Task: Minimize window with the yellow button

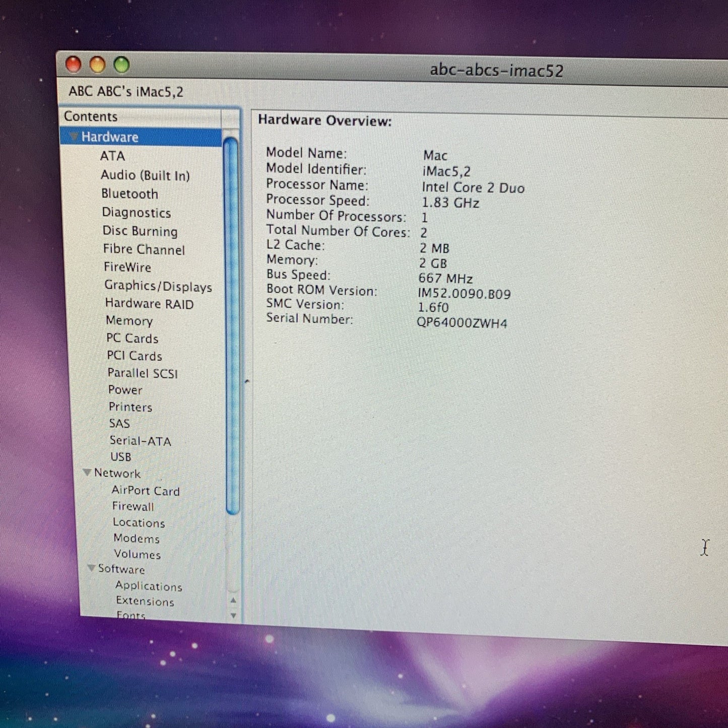Action: [x=98, y=65]
